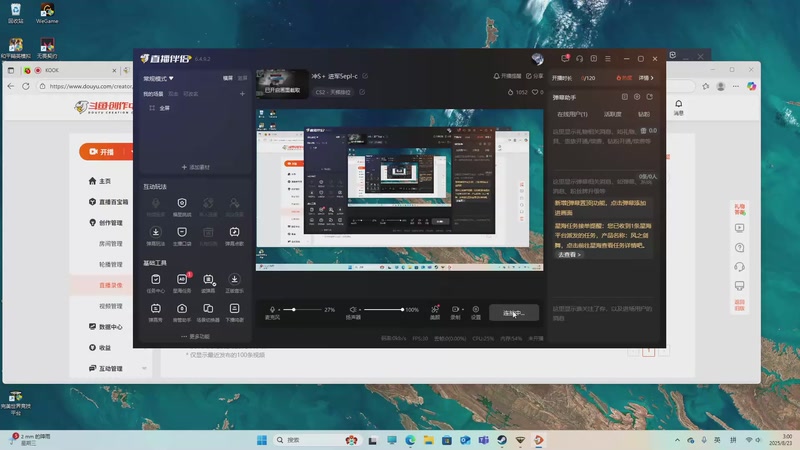Open the headset support icon in title bar

click(x=580, y=59)
